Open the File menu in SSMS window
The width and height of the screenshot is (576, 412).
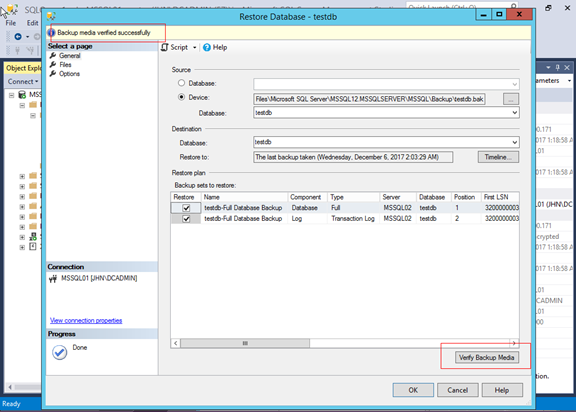[11, 23]
